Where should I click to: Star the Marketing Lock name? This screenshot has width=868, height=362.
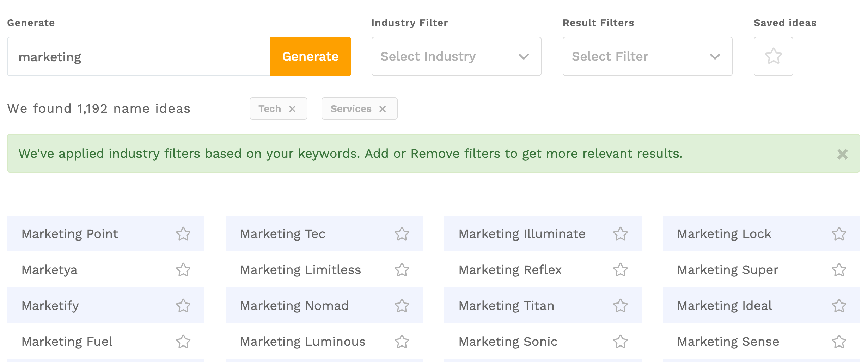pos(839,234)
